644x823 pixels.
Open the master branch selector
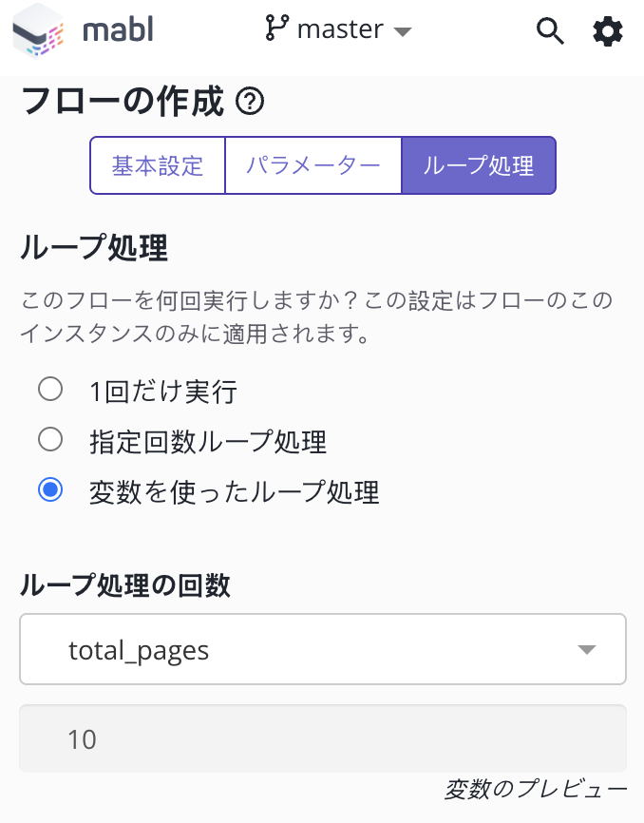(338, 30)
